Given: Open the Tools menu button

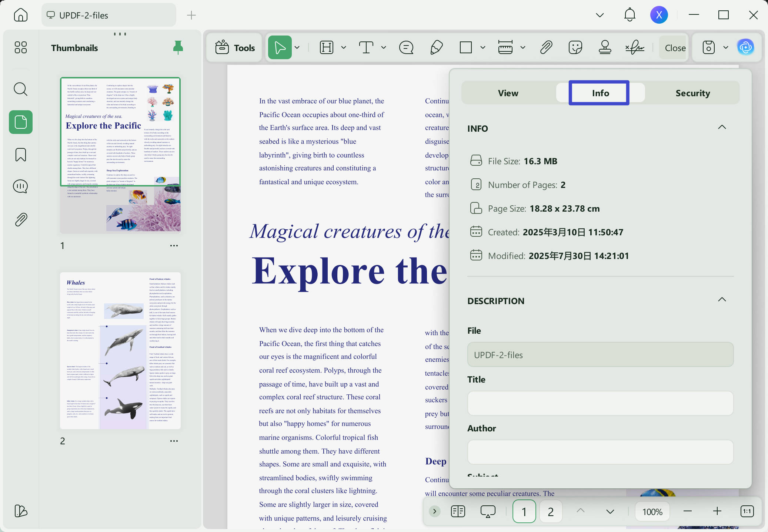Looking at the screenshot, I should click(x=235, y=48).
